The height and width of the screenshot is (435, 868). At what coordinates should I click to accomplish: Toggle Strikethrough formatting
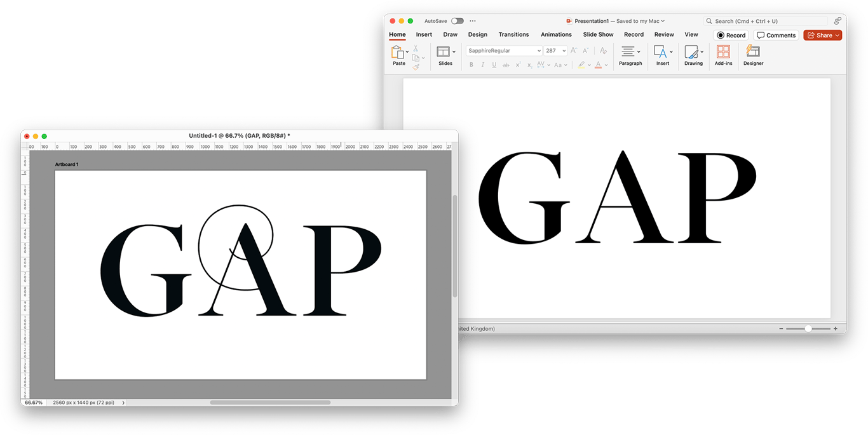[x=506, y=65]
